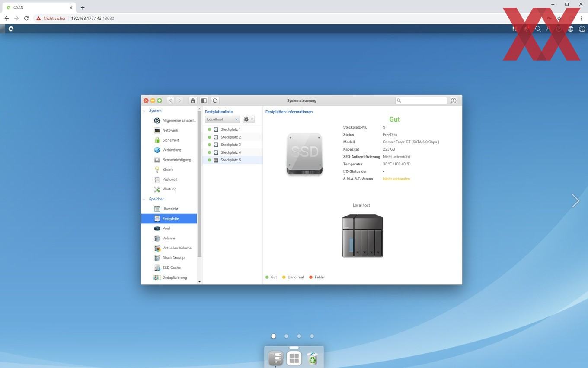Reload the page with browser refresh button
588x368 pixels.
click(x=26, y=19)
